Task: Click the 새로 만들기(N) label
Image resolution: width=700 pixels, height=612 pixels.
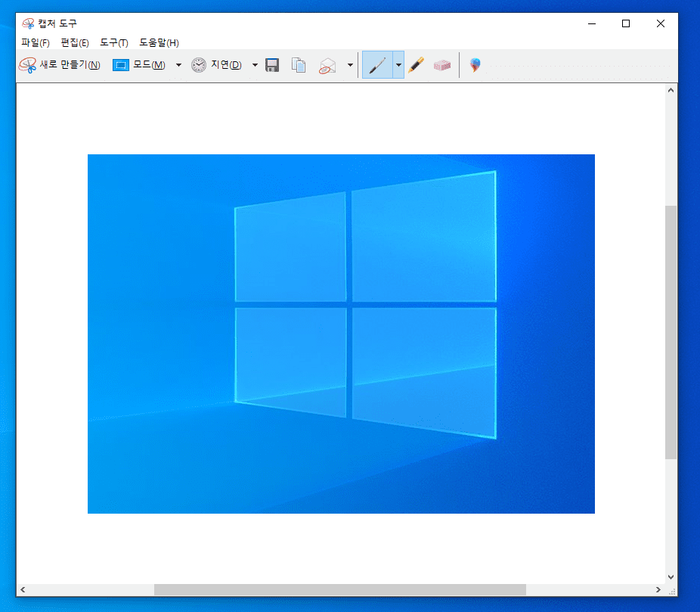Action: click(x=70, y=65)
